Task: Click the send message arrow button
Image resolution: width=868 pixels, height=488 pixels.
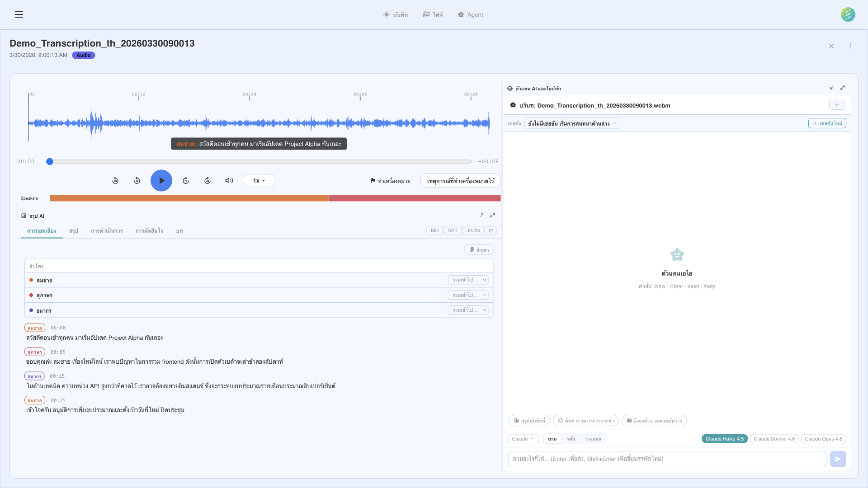Action: [838, 459]
